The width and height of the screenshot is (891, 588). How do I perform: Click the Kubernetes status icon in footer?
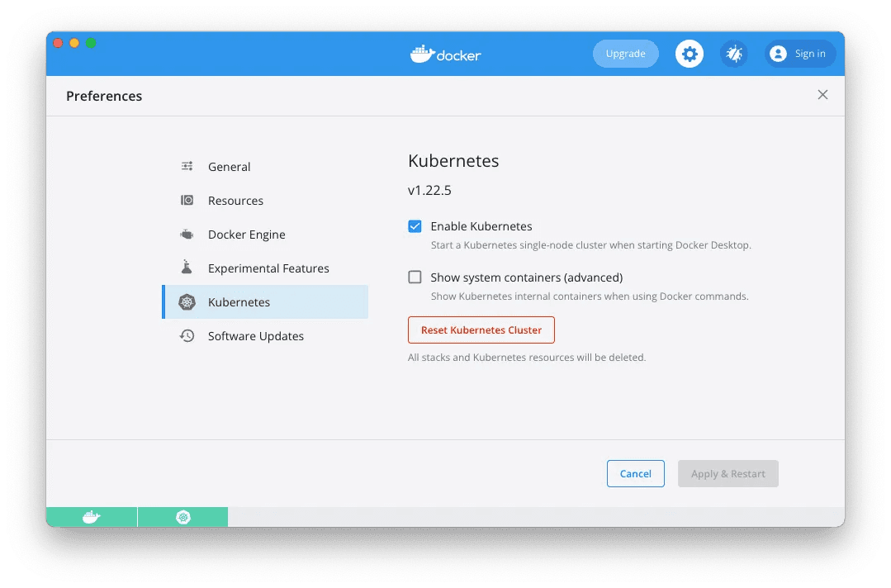pos(183,517)
